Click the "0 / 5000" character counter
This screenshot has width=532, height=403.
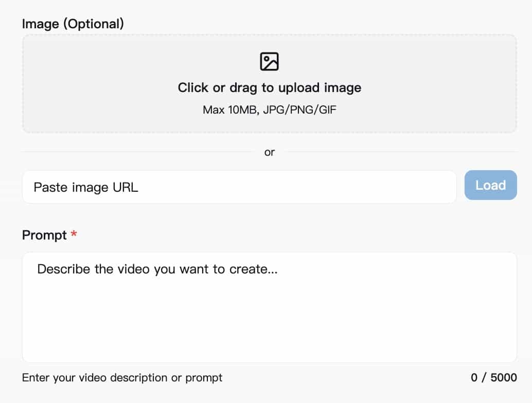pyautogui.click(x=493, y=378)
